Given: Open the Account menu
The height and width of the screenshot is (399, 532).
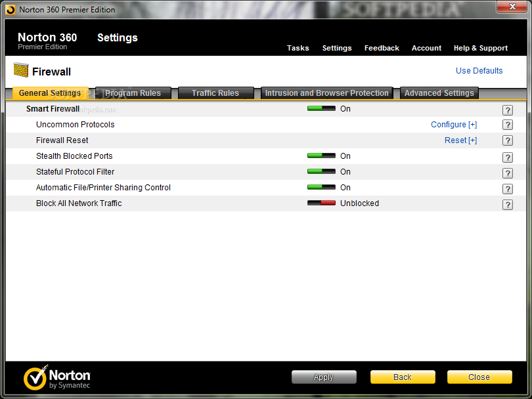Looking at the screenshot, I should [426, 48].
